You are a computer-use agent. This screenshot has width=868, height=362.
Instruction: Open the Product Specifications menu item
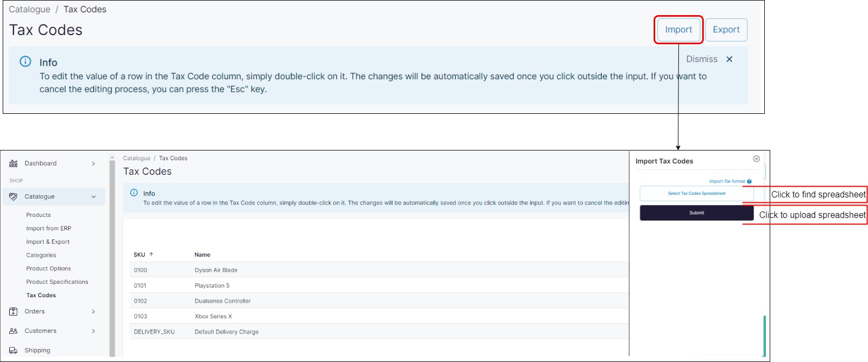click(57, 282)
